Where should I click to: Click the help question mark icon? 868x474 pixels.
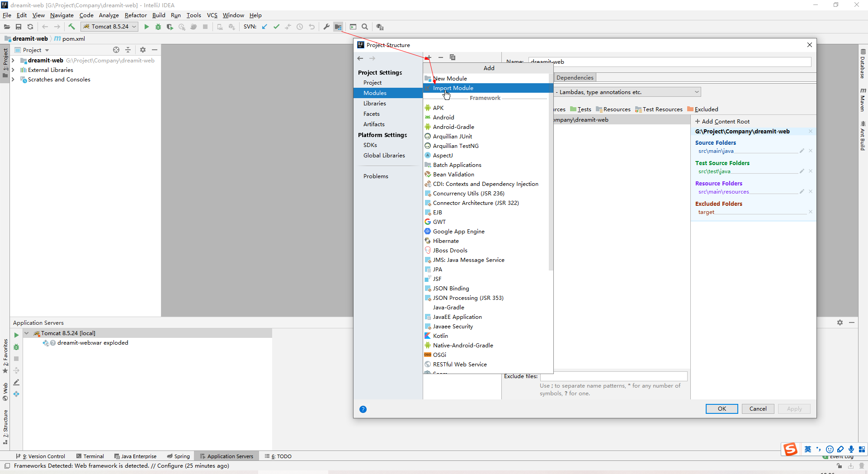(363, 409)
